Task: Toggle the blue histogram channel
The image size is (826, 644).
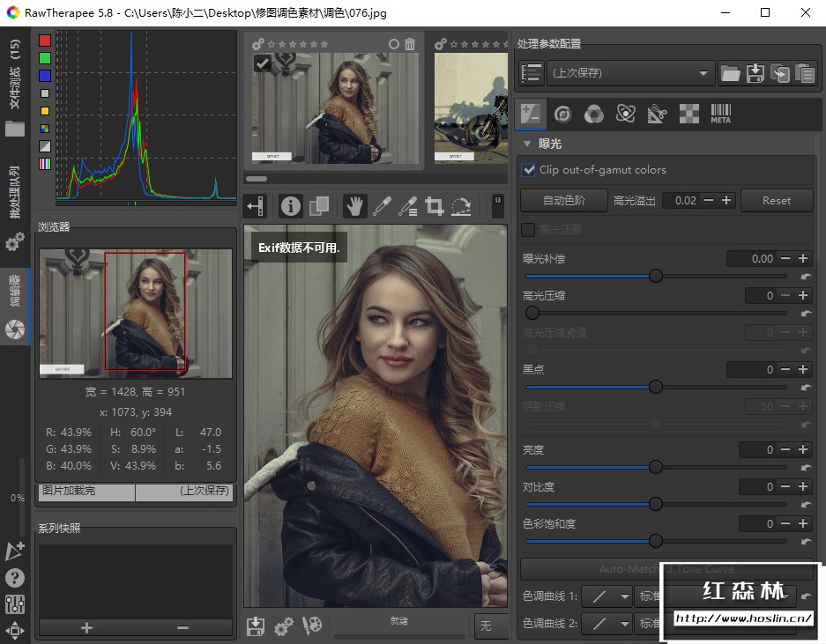Action: tap(45, 76)
